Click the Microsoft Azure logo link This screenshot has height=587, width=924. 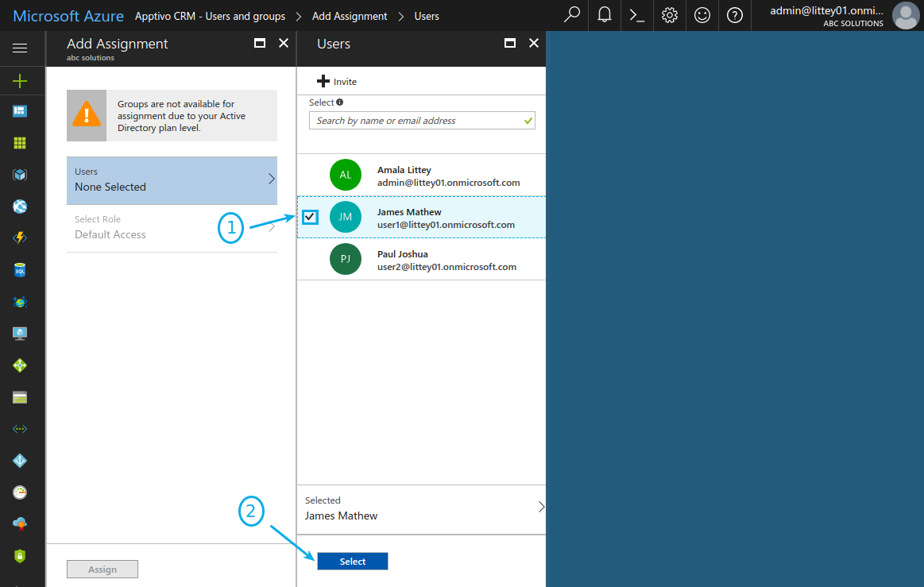tap(68, 16)
